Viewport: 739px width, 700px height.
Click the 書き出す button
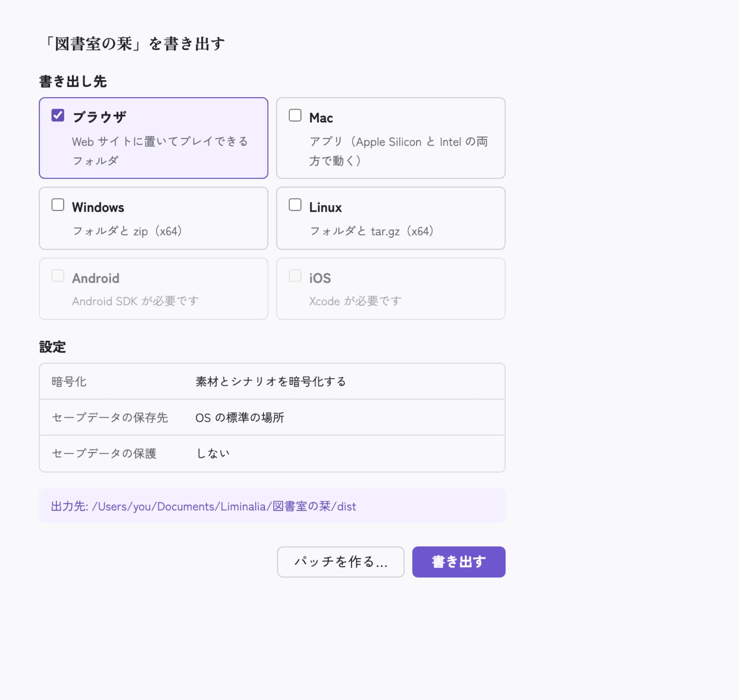click(459, 562)
